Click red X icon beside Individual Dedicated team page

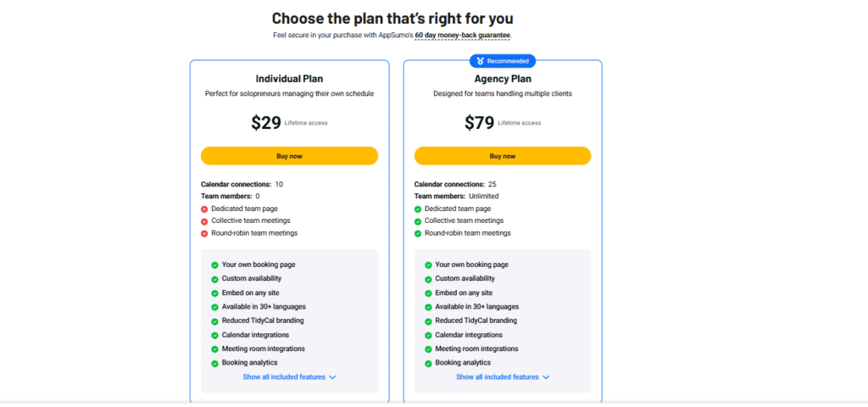click(x=204, y=209)
